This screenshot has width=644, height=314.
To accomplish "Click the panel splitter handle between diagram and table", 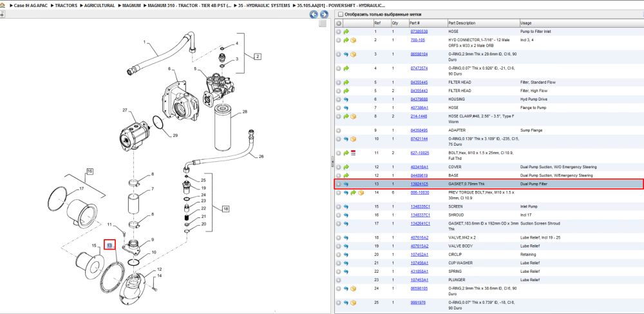I will pyautogui.click(x=332, y=162).
